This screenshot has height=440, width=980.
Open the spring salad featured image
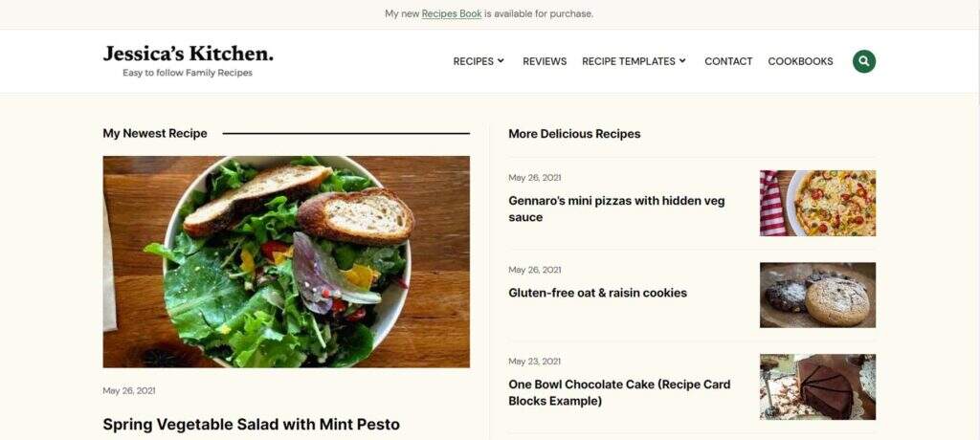(x=286, y=261)
